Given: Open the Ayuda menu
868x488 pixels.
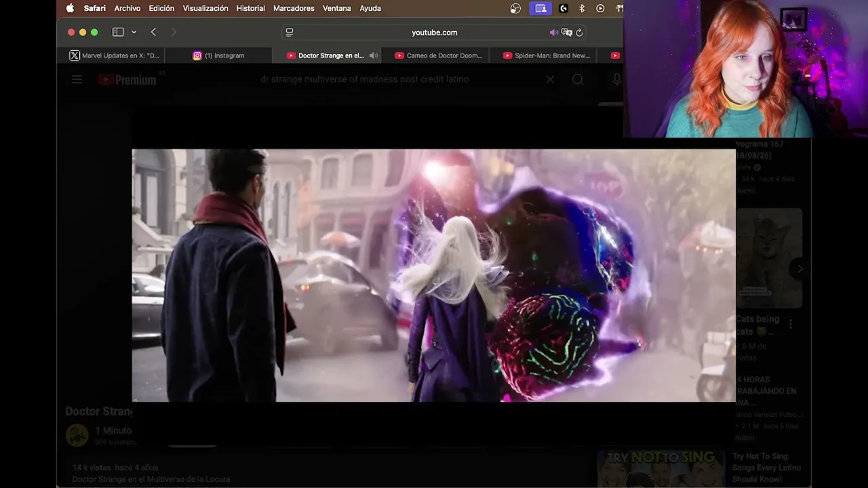Looking at the screenshot, I should [x=370, y=8].
